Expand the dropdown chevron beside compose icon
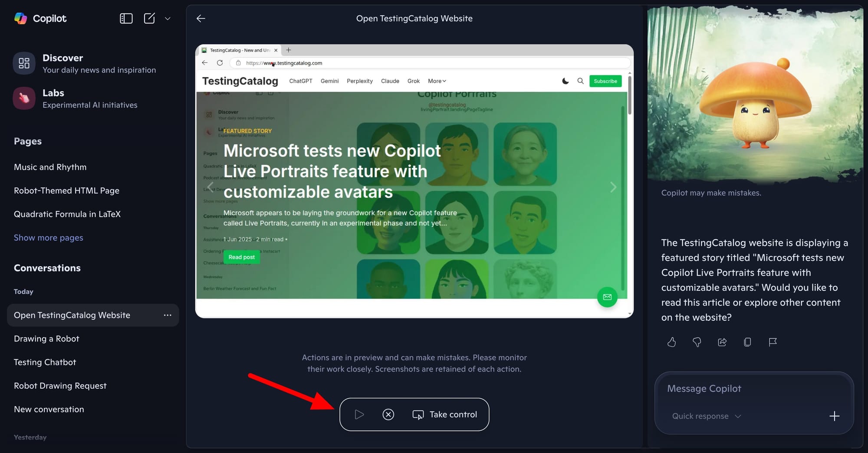The width and height of the screenshot is (868, 453). click(168, 19)
